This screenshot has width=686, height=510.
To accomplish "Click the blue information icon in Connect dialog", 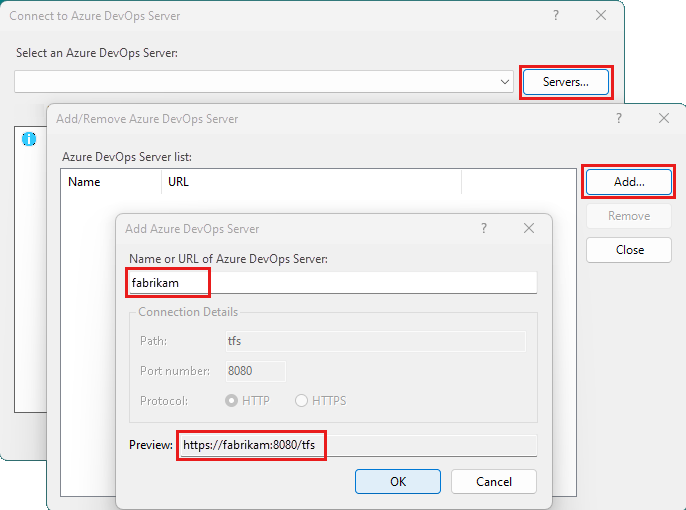I will click(29, 139).
